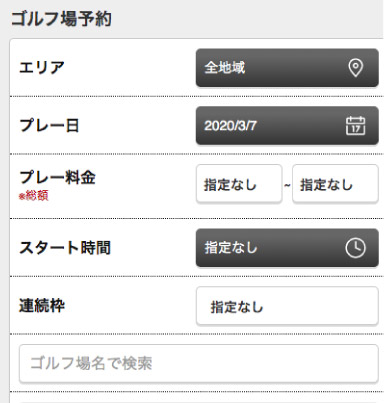Expand the 連続枠 指定なし dropdown
Screen dimensions: 384x403
[x=287, y=306]
